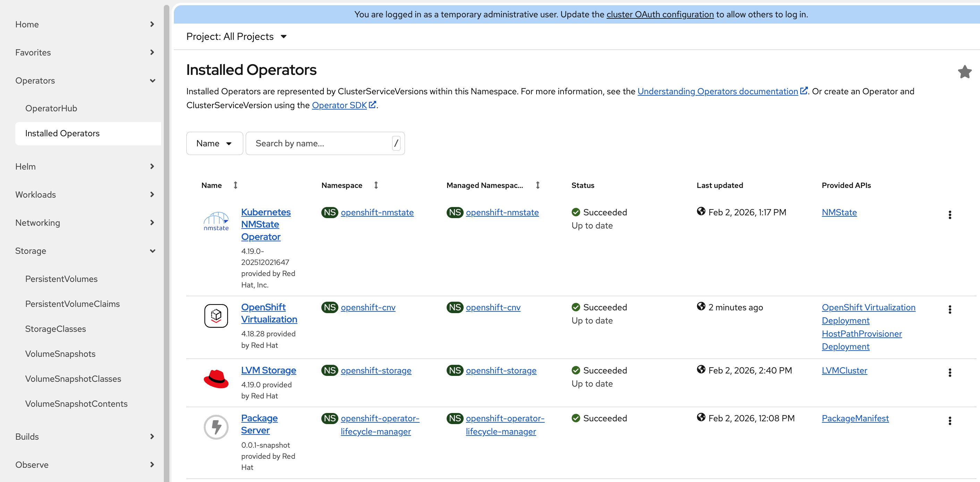Open Understanding Operators documentation link
This screenshot has width=980, height=482.
coord(718,91)
